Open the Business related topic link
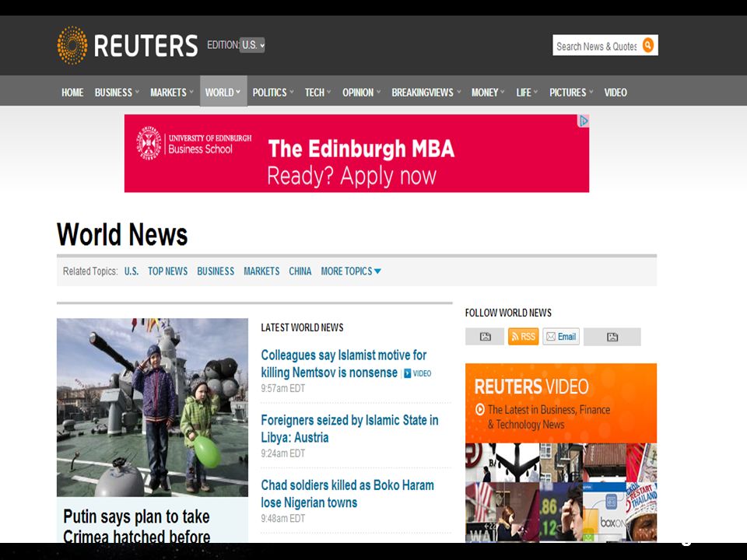747x560 pixels. point(216,271)
